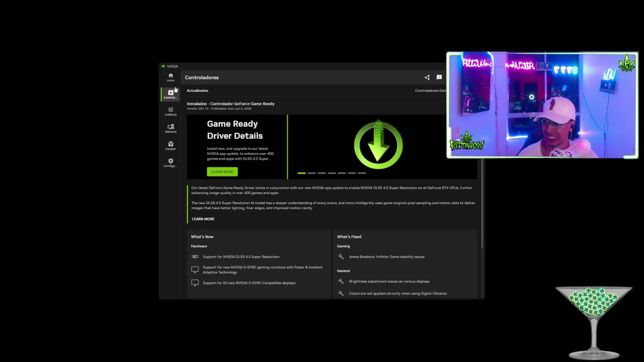
Task: Click monitor icon beside 63 new G-SYNC displays
Action: (x=195, y=283)
